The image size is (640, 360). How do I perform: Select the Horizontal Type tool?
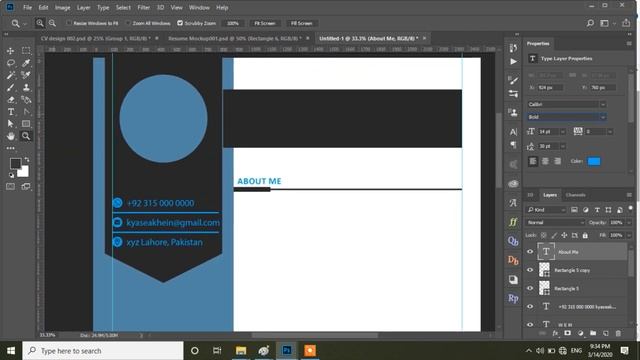(x=11, y=111)
